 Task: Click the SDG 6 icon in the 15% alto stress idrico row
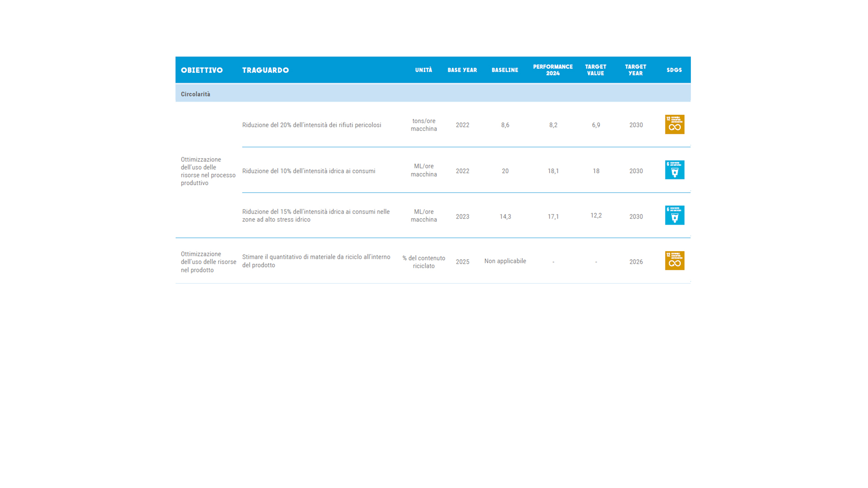coord(675,215)
